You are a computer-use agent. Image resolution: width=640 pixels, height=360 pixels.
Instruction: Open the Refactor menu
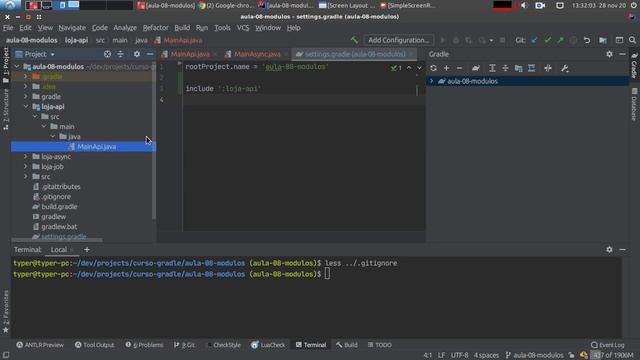pos(156,28)
